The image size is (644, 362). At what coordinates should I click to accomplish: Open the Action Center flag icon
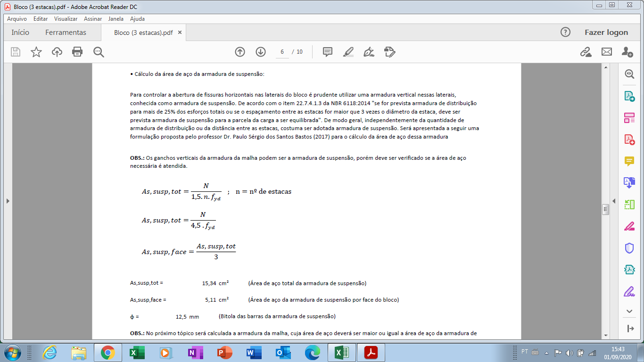click(x=558, y=353)
